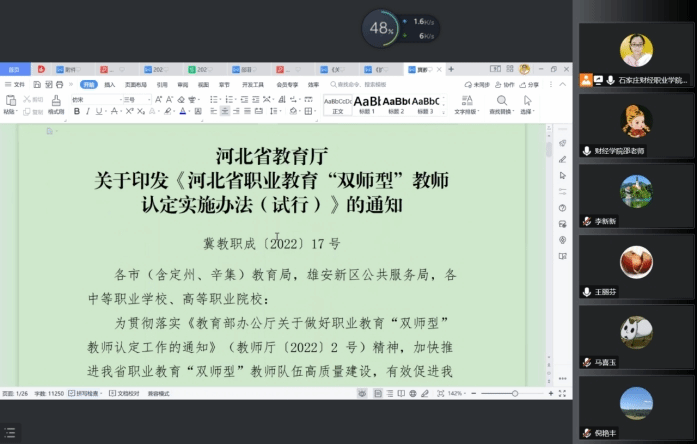
Task: Click Document Proofread (文档校对) in status bar
Action: (124, 393)
